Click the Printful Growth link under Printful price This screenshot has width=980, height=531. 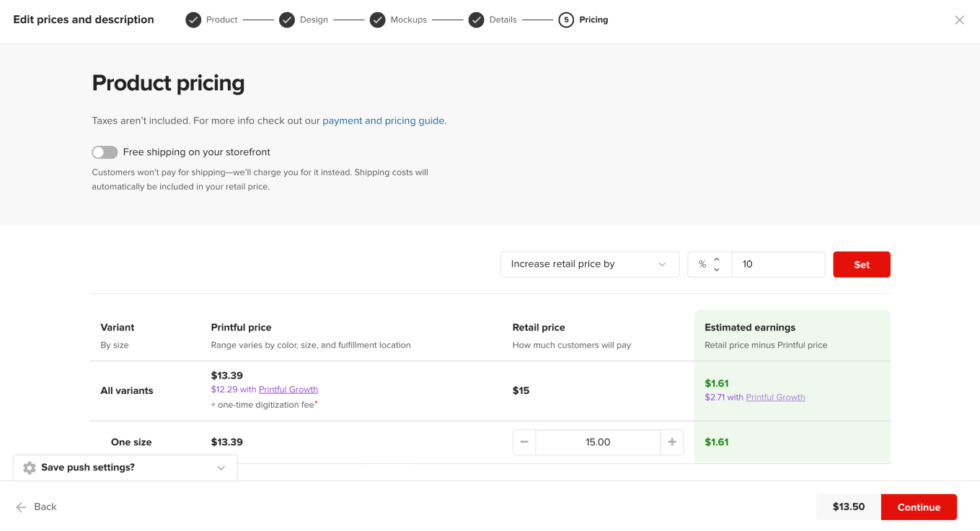288,389
